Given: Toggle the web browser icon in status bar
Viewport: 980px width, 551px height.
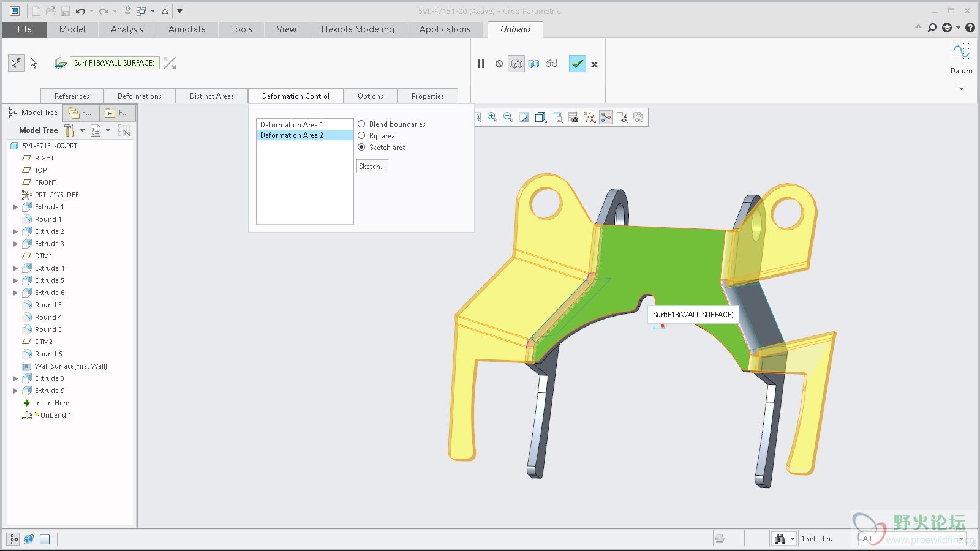Looking at the screenshot, I should point(29,539).
